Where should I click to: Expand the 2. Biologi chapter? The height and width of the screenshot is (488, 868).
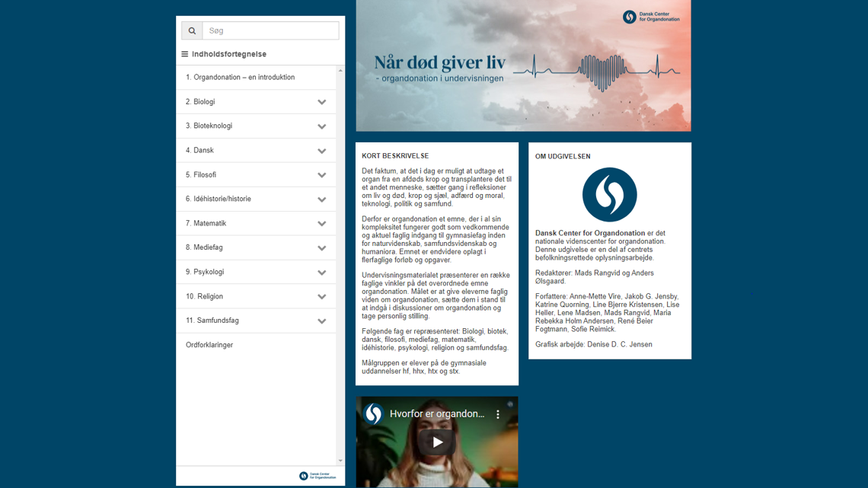tap(321, 102)
